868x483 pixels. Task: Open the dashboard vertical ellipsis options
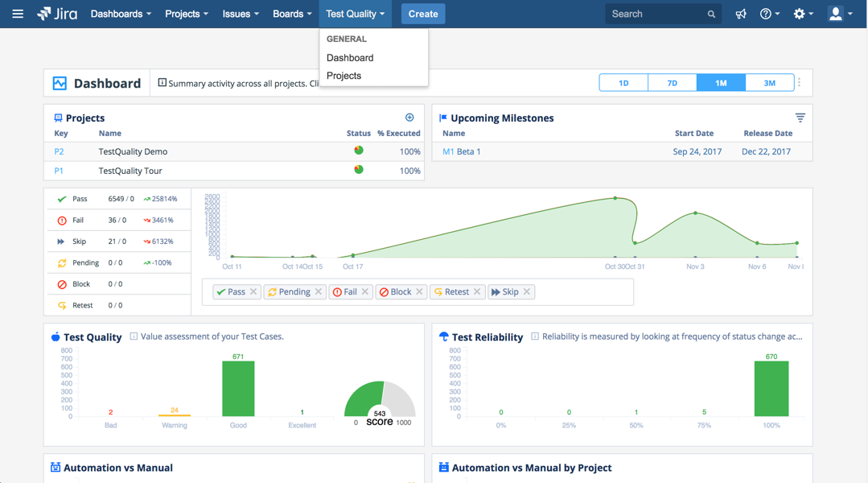799,83
